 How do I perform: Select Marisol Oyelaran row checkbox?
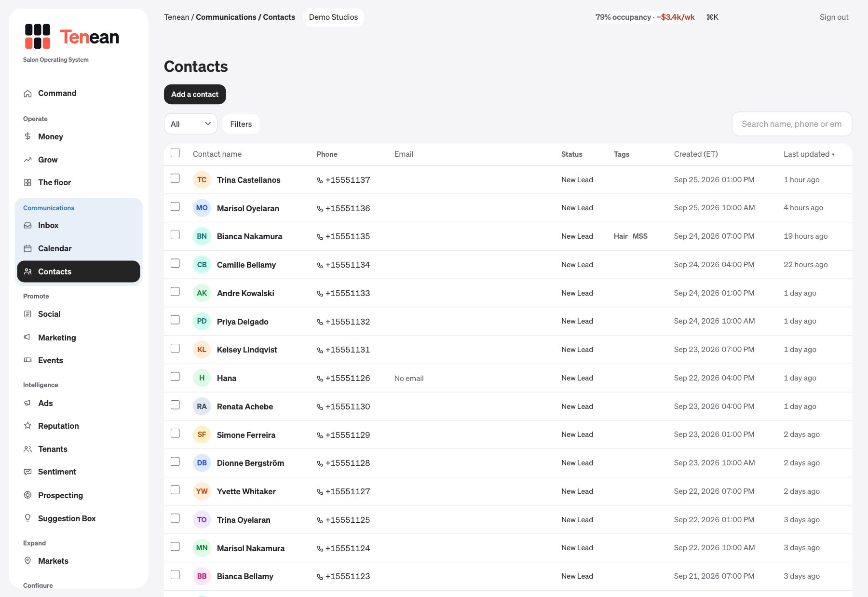pyautogui.click(x=175, y=206)
